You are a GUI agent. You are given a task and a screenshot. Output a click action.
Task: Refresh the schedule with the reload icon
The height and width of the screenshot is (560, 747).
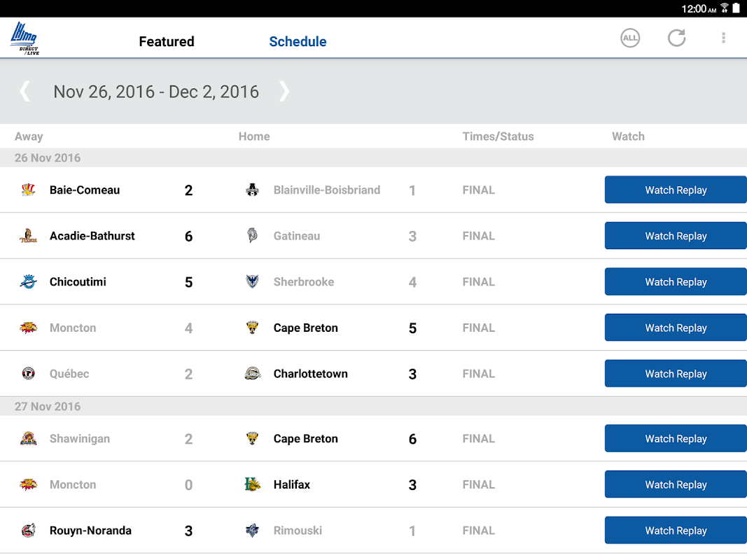click(x=676, y=38)
